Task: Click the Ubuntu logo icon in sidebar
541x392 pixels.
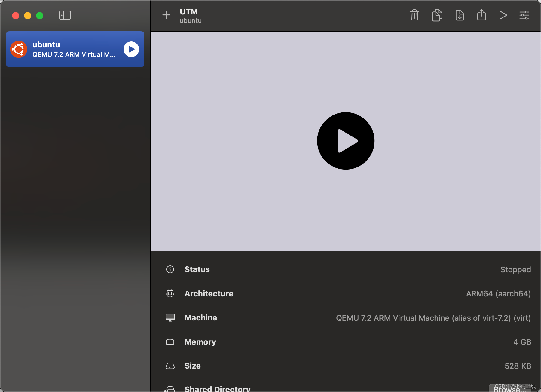Action: point(19,49)
